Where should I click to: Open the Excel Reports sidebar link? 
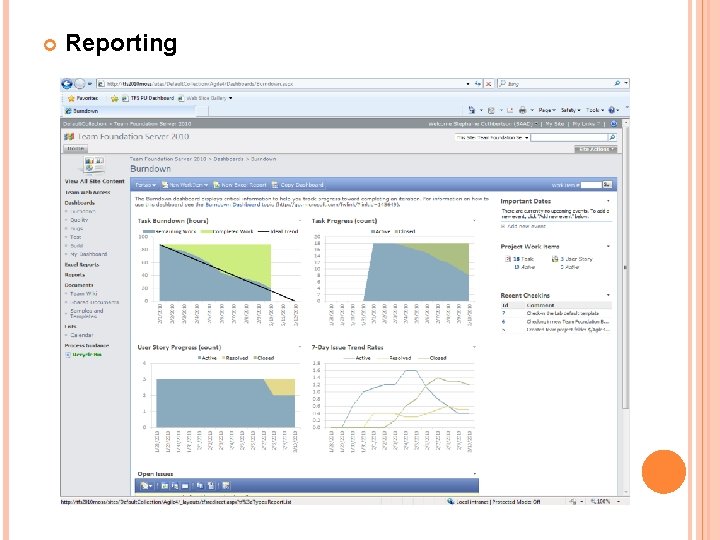tap(82, 265)
